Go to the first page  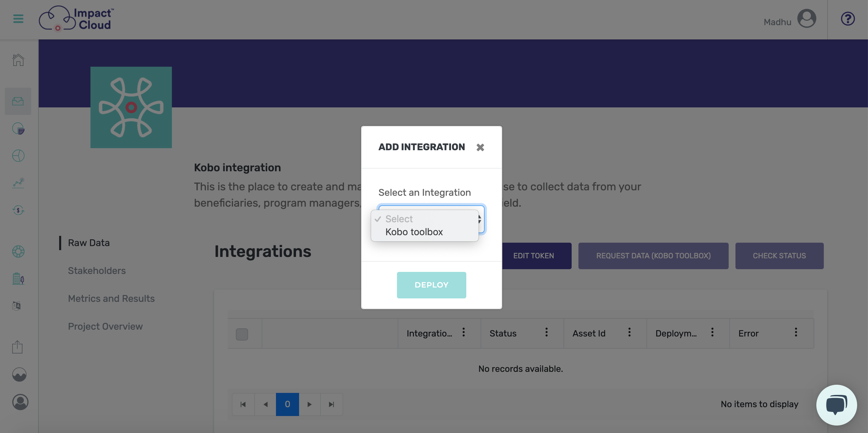(x=243, y=404)
